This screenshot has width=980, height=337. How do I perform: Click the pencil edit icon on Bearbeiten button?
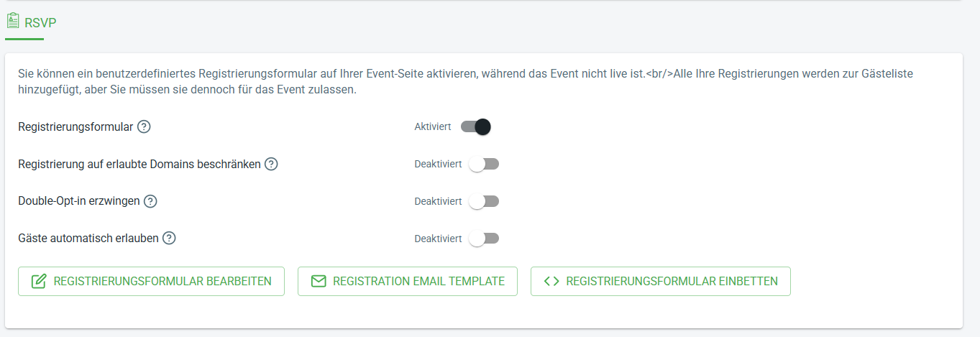(39, 282)
